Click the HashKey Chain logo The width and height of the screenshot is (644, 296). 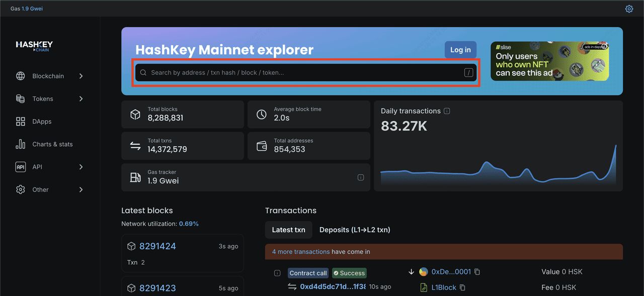(x=34, y=46)
